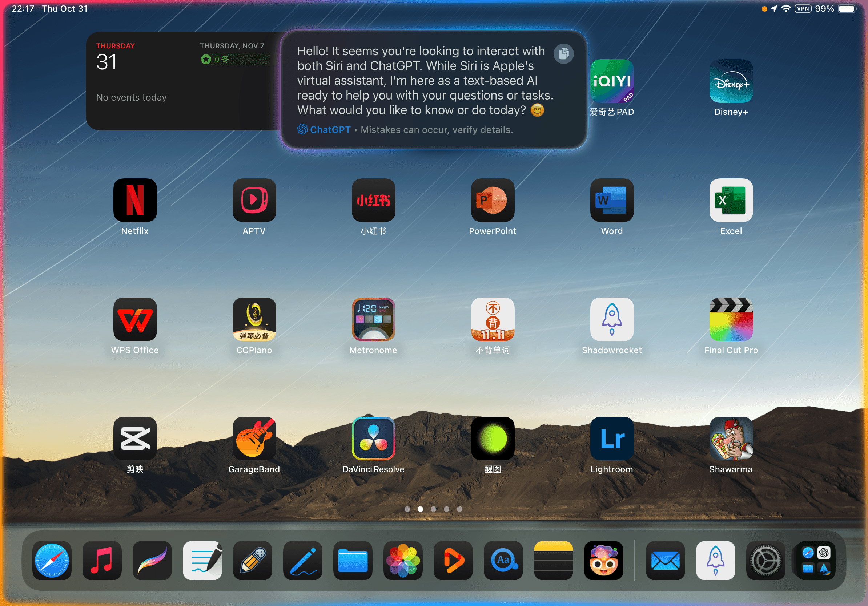Open Disney+ app
Screen dimensions: 868x606
(x=731, y=81)
